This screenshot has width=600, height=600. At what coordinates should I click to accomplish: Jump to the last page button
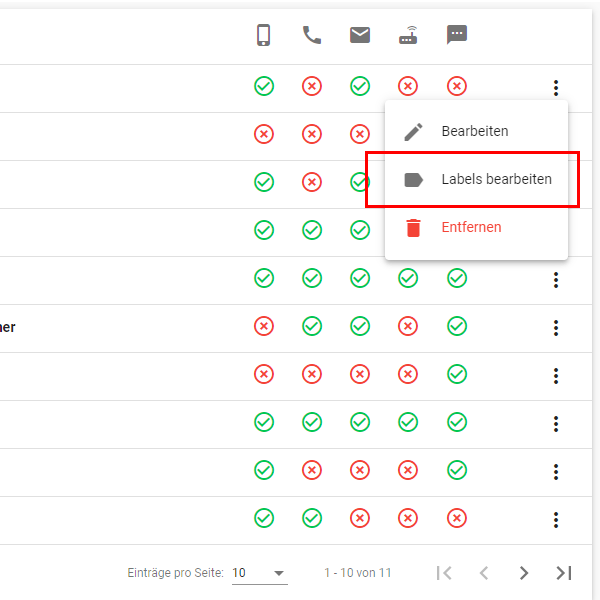(564, 573)
